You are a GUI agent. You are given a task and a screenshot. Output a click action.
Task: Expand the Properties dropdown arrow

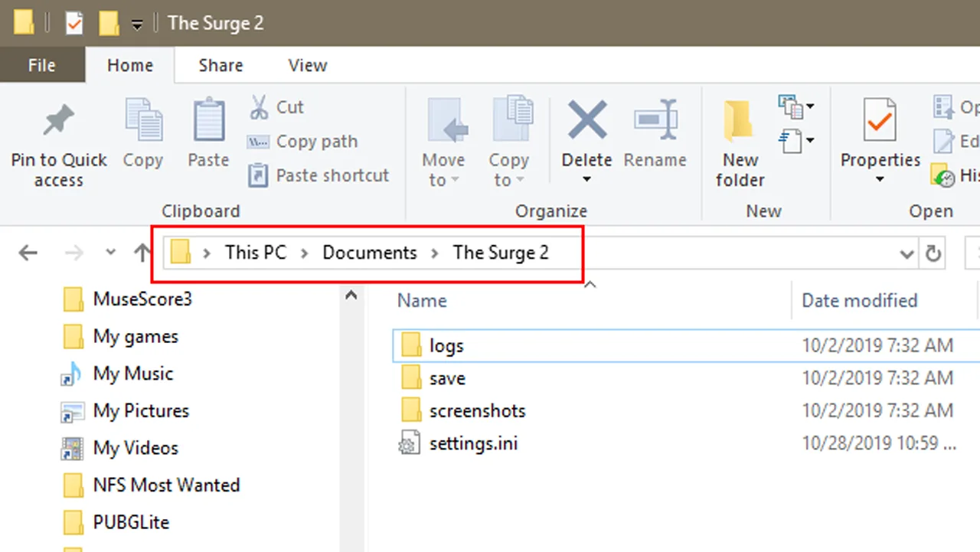880,180
